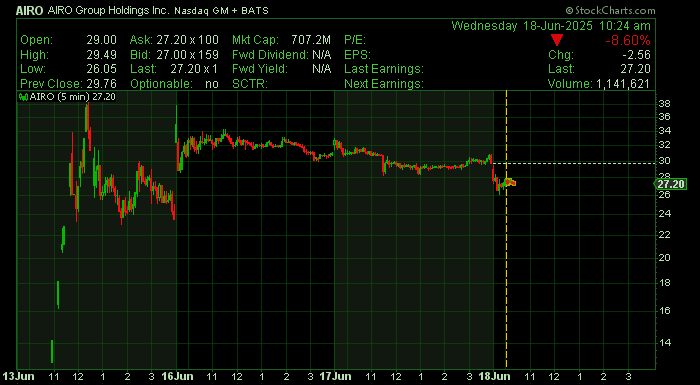Image resolution: width=700 pixels, height=385 pixels.
Task: Click the AIRO ticker symbol in the header
Action: pyautogui.click(x=29, y=11)
